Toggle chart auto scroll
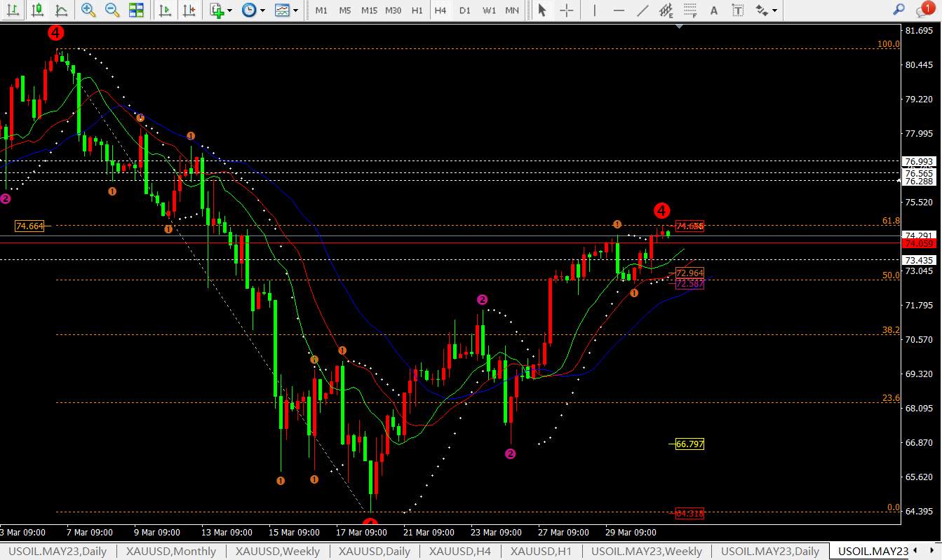The width and height of the screenshot is (942, 560). click(166, 11)
